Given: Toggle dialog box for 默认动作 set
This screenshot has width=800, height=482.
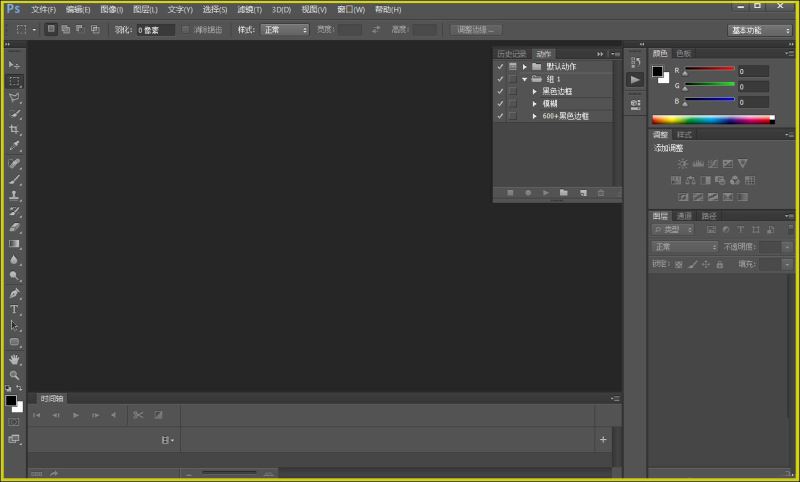Looking at the screenshot, I should (513, 67).
